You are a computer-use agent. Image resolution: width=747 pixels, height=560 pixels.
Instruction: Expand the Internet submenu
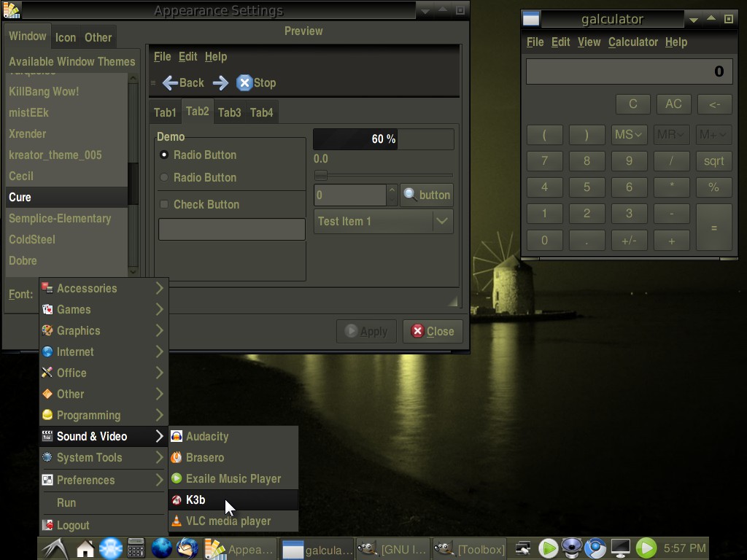coord(104,352)
